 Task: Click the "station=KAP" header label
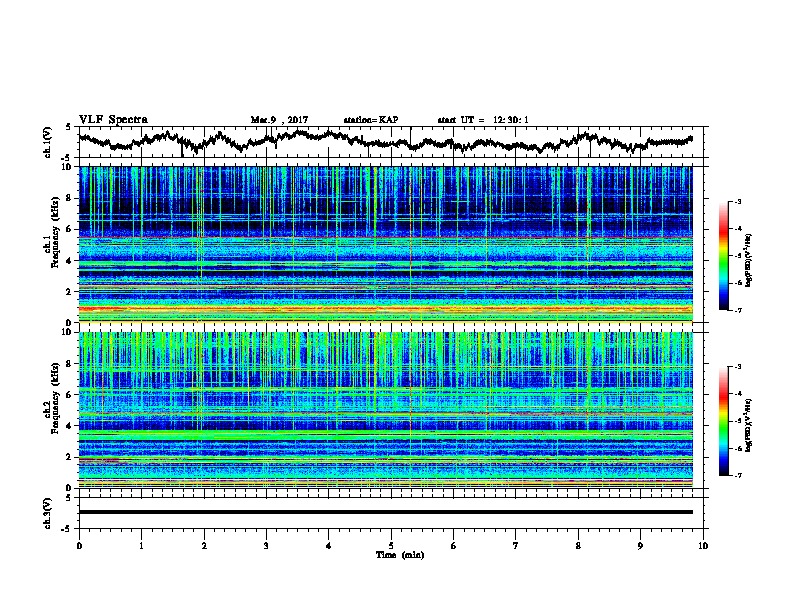point(371,120)
